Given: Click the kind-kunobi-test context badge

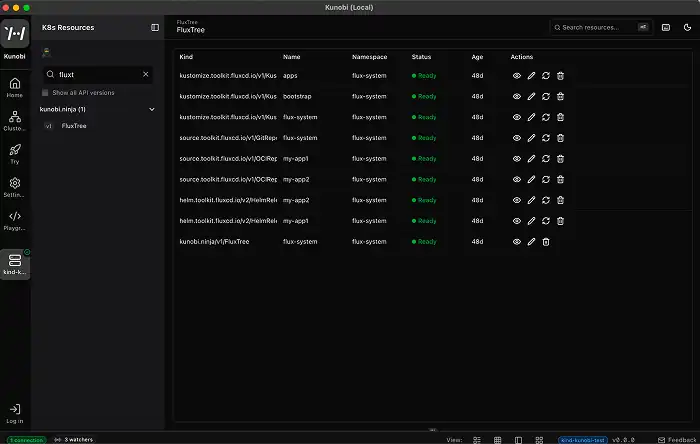Looking at the screenshot, I should tap(583, 440).
